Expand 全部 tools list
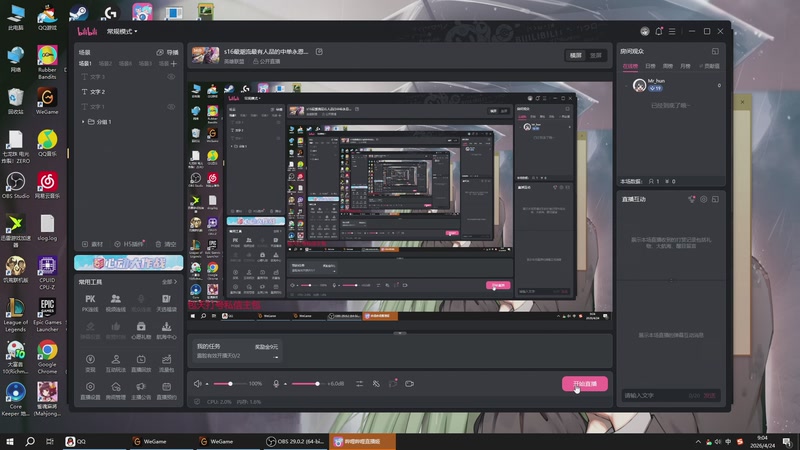 [169, 282]
